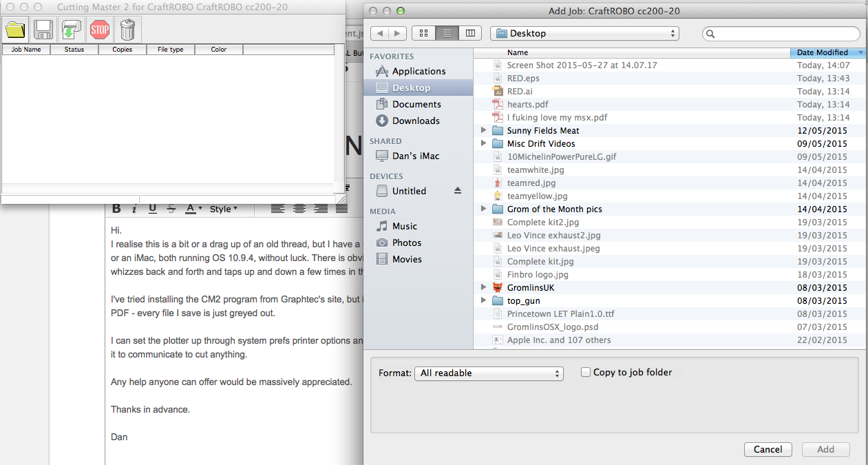Click the trash can delete icon
The height and width of the screenshot is (465, 868).
pyautogui.click(x=128, y=30)
